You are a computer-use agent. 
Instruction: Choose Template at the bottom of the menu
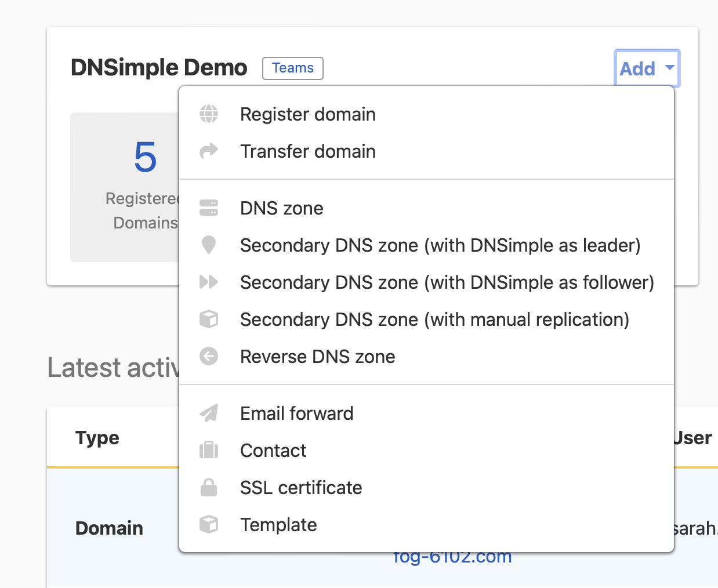pyautogui.click(x=278, y=524)
